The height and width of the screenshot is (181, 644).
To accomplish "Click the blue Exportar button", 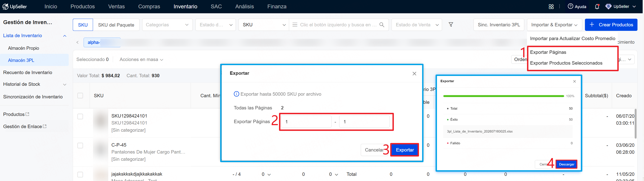I will coord(405,150).
